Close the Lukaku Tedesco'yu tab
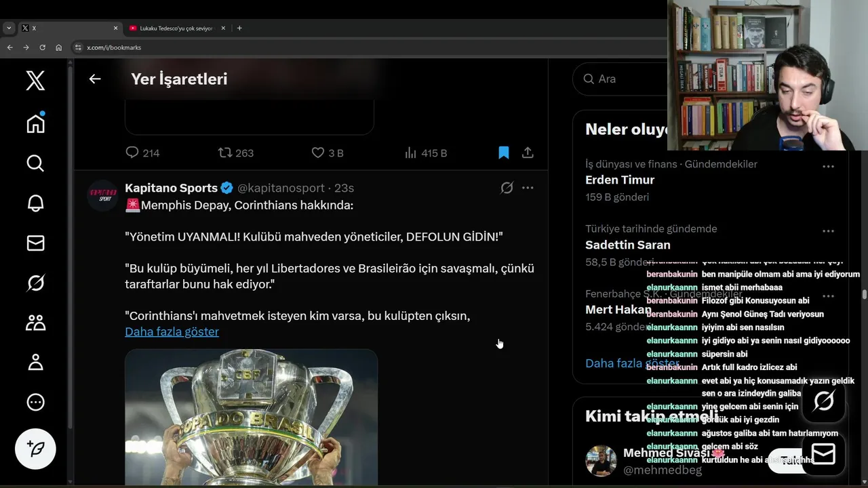This screenshot has height=488, width=868. pyautogui.click(x=222, y=28)
